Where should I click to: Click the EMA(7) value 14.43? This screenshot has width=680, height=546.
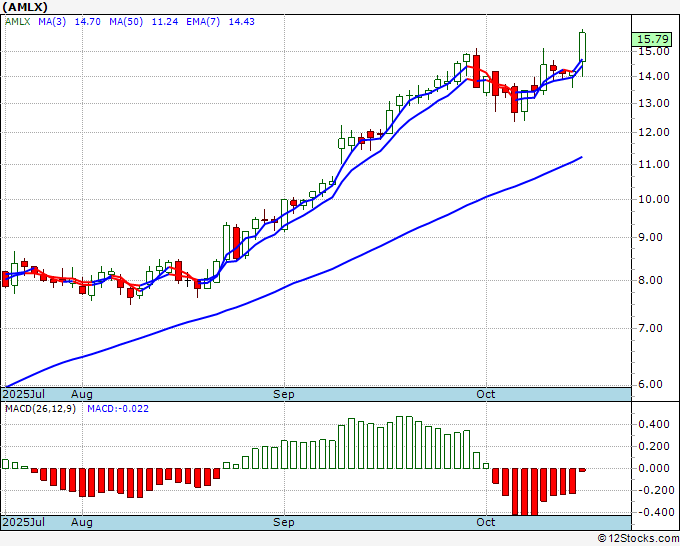click(242, 22)
